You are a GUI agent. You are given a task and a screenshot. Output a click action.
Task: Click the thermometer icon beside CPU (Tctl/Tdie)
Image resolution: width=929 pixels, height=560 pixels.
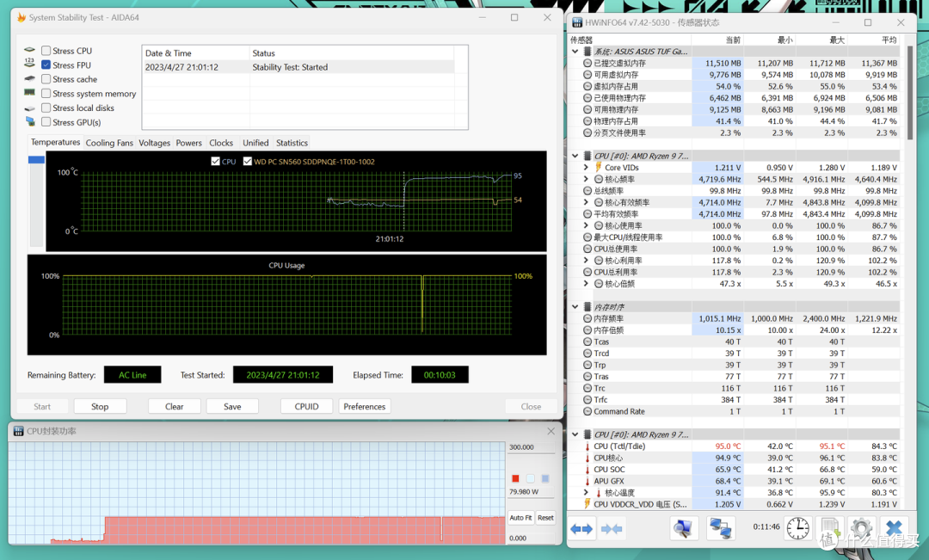(588, 446)
